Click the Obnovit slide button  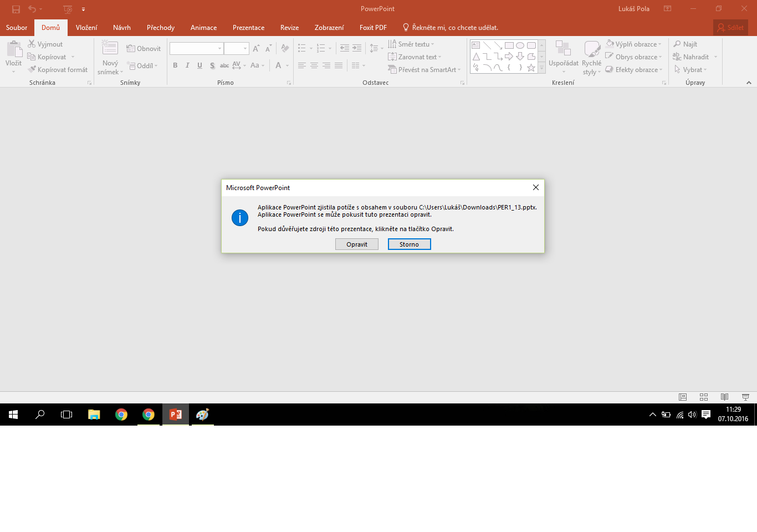click(144, 49)
